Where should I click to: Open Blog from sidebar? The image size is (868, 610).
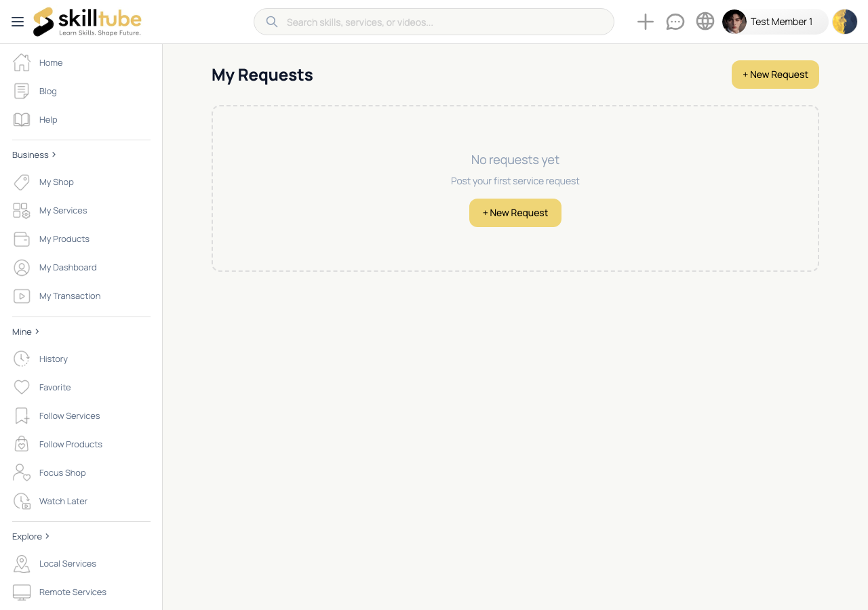coord(48,91)
